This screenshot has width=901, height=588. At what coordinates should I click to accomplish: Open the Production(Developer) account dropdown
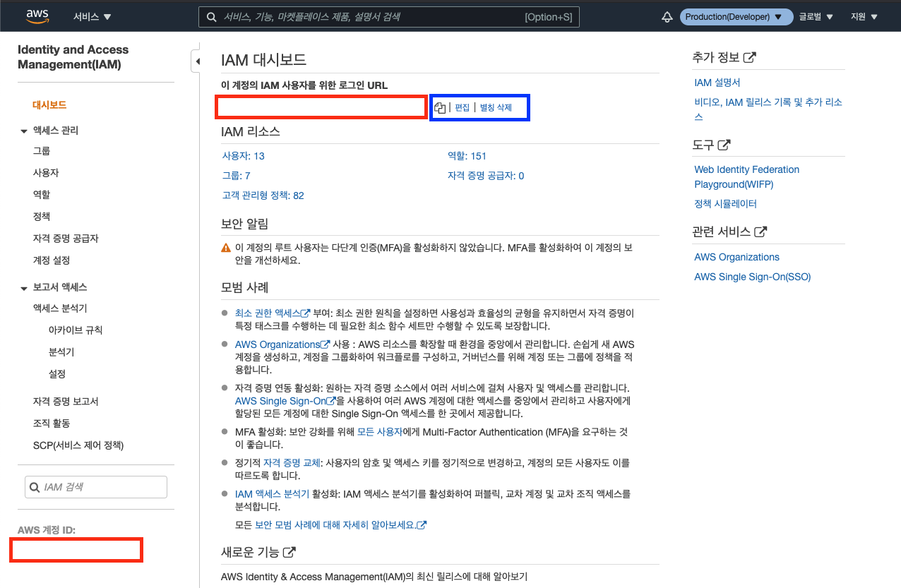(x=736, y=16)
